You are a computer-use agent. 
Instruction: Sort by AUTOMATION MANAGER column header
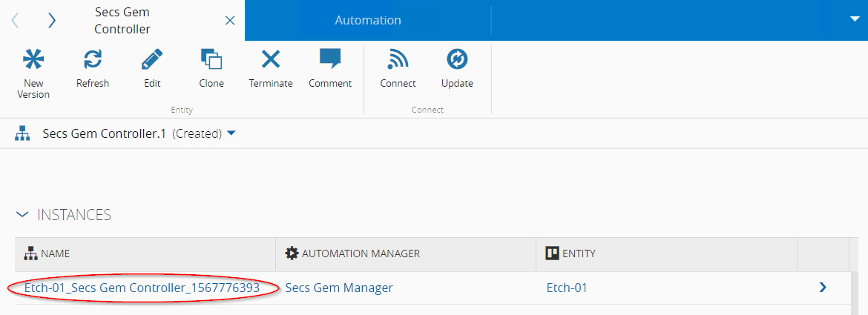361,253
